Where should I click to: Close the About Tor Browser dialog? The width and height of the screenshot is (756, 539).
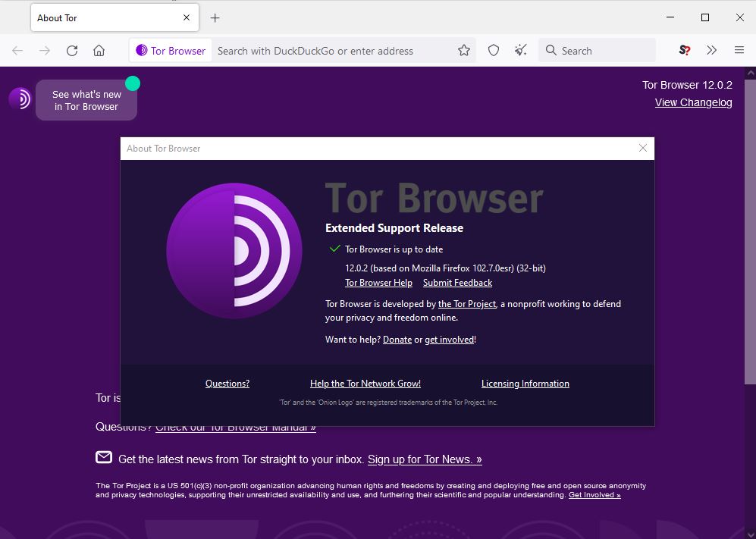click(643, 148)
